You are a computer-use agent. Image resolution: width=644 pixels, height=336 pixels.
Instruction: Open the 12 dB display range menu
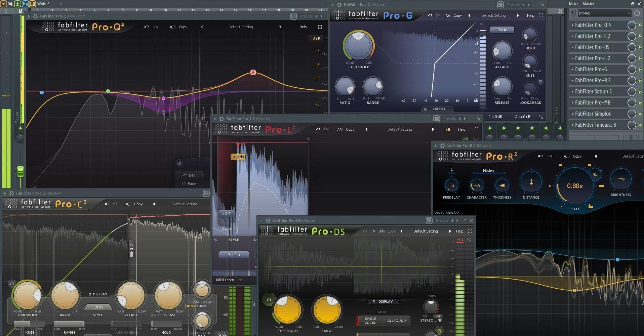coord(315,39)
